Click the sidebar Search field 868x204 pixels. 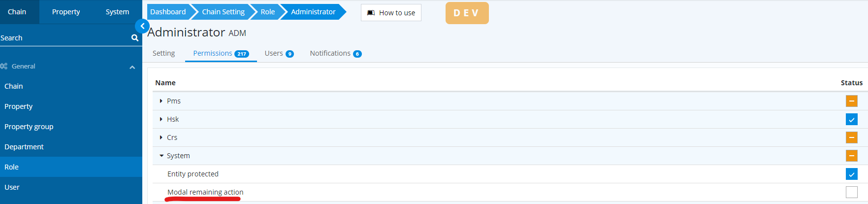[64, 38]
